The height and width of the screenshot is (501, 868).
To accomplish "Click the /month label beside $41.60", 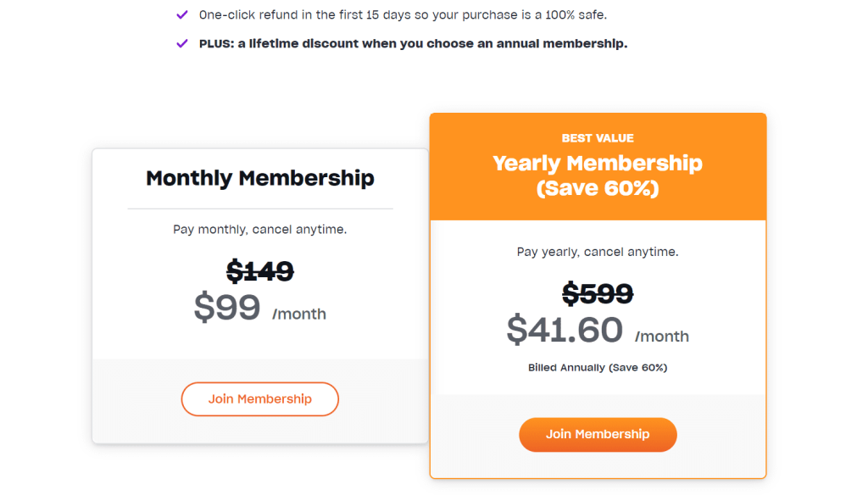I will 662,337.
